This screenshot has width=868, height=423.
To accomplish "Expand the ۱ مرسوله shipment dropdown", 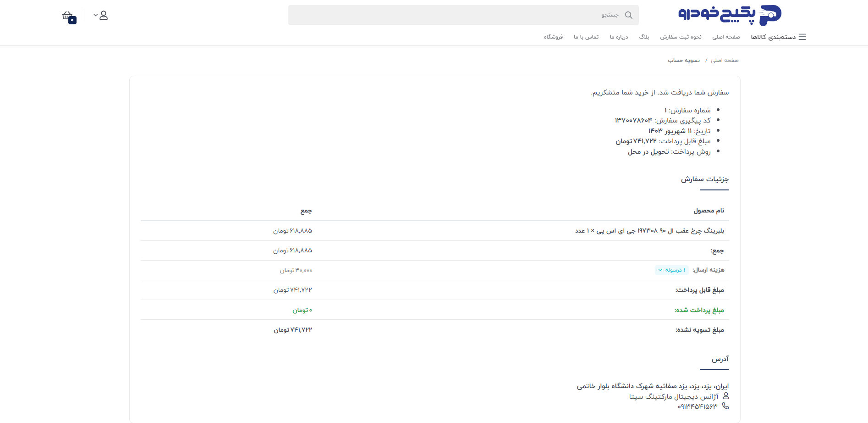I will (672, 270).
